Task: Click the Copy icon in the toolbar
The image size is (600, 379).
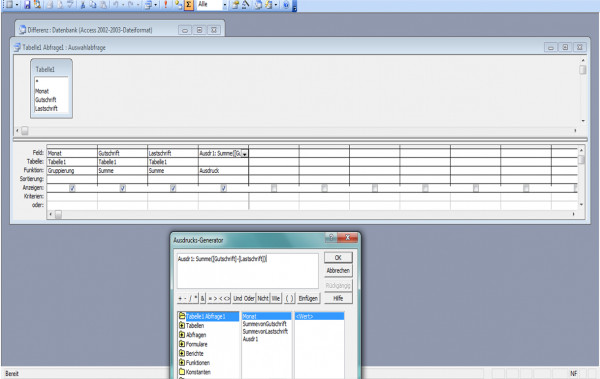Action: tap(93, 5)
